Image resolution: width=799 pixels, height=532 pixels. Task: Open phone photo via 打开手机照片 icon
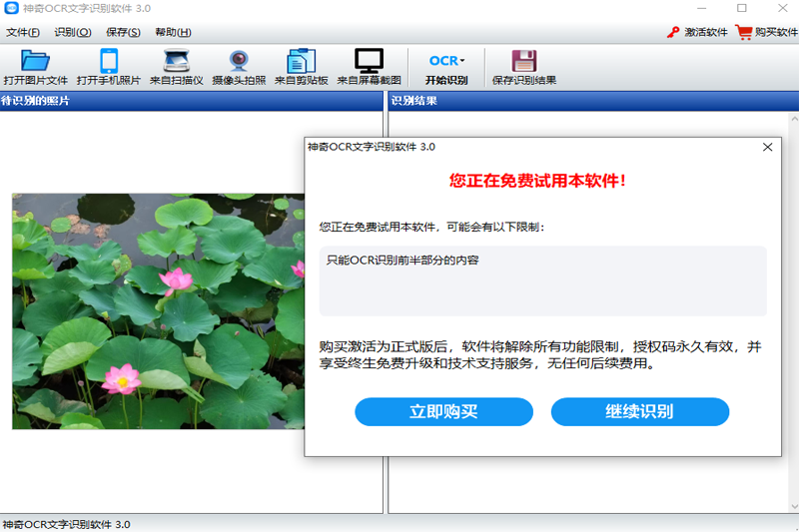pos(108,60)
